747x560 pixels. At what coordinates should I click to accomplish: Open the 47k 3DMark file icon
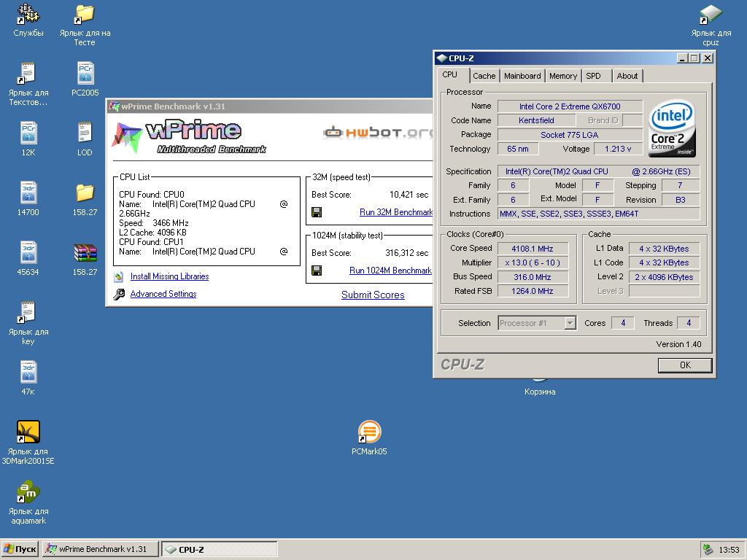tap(28, 373)
